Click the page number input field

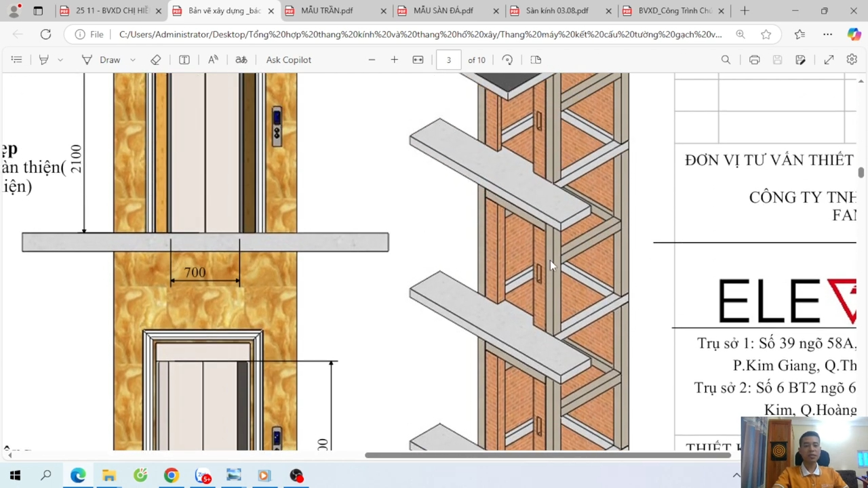pos(448,60)
